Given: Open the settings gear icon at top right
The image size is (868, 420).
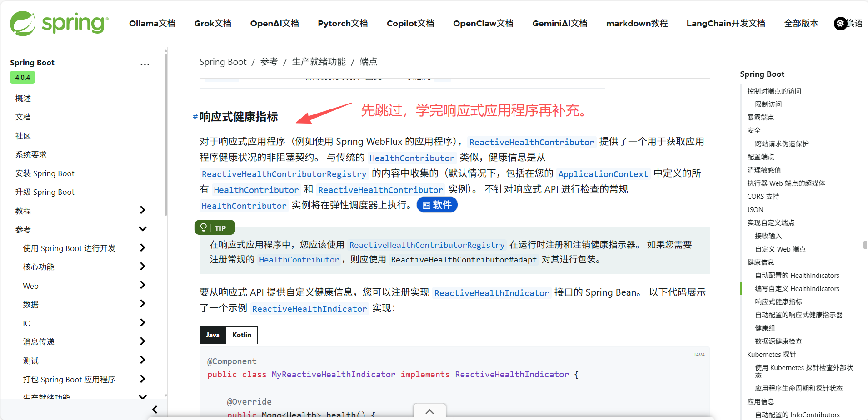Looking at the screenshot, I should (x=840, y=23).
